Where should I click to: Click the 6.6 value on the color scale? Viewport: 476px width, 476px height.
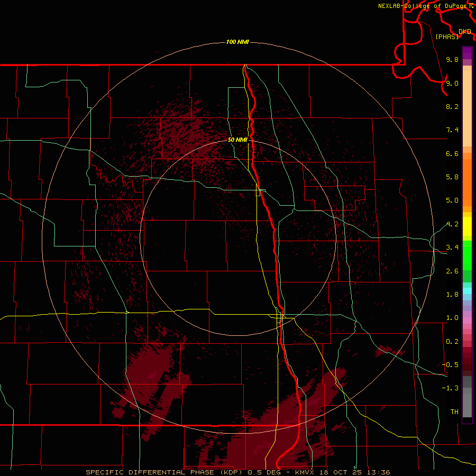pyautogui.click(x=452, y=153)
